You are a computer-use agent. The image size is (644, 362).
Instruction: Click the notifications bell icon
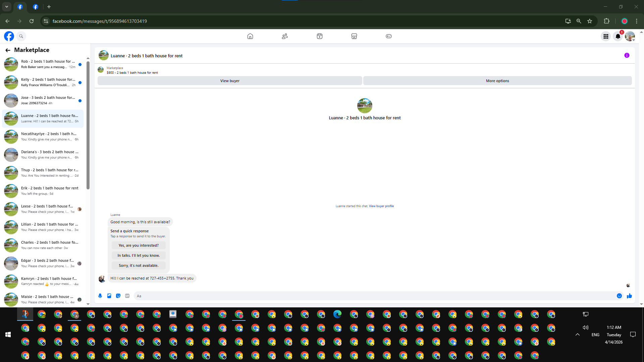pyautogui.click(x=618, y=36)
